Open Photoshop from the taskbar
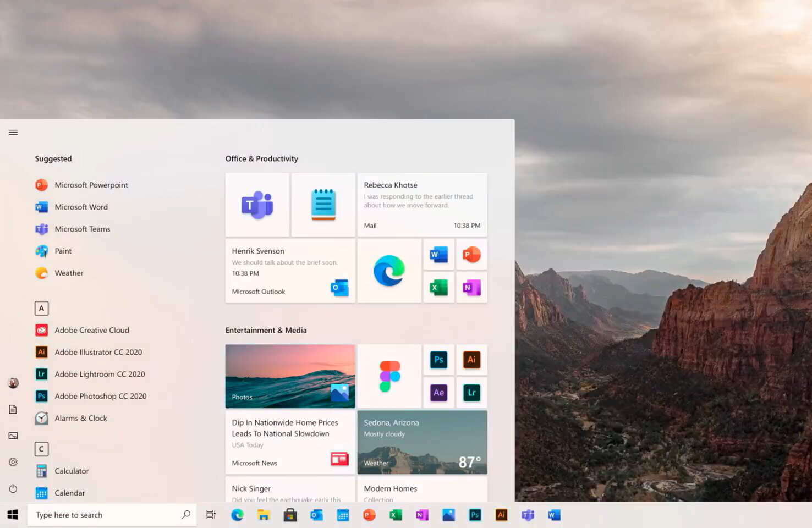This screenshot has width=812, height=528. coord(475,515)
